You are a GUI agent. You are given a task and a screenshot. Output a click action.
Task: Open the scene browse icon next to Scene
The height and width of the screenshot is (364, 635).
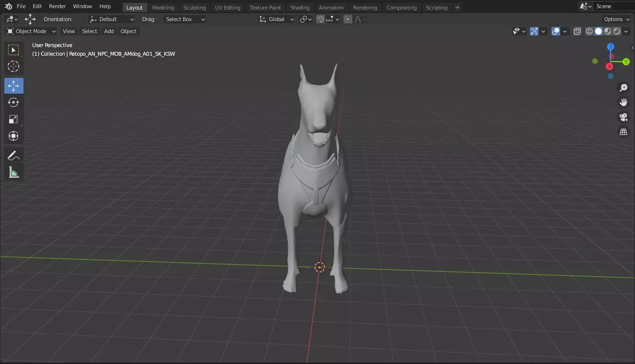click(x=585, y=6)
